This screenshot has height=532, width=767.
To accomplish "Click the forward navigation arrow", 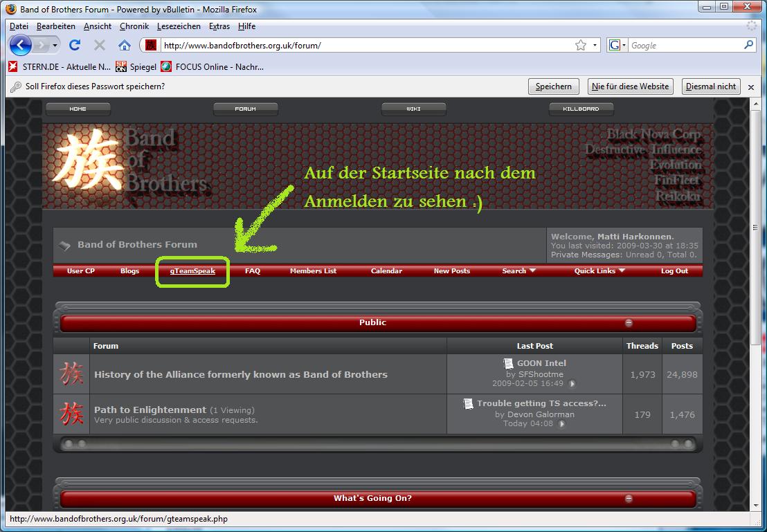I will [x=41, y=46].
